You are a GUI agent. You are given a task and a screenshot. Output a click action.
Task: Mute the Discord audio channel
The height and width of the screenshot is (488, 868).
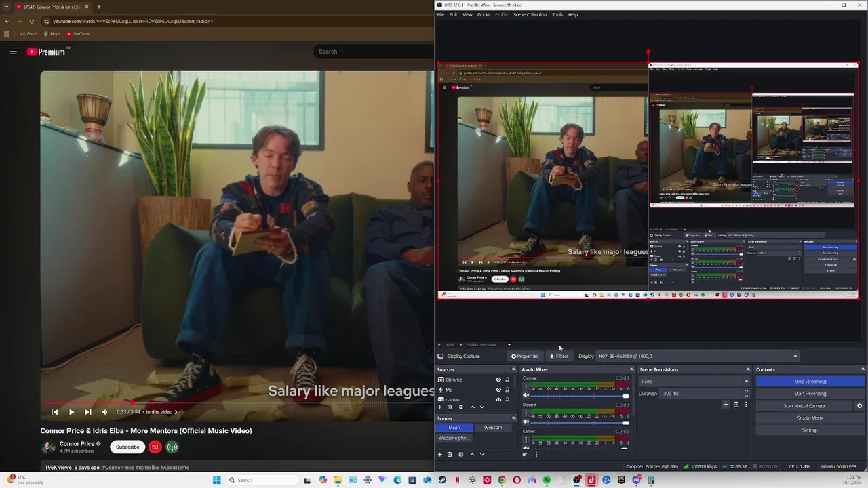(x=526, y=422)
